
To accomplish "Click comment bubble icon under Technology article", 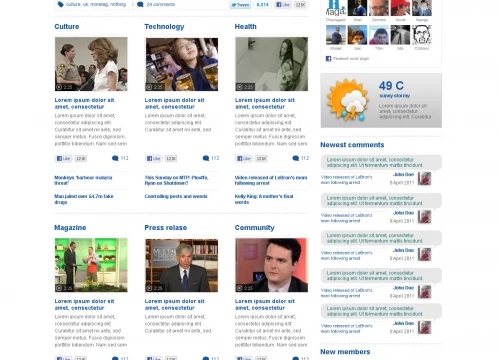I will [206, 158].
